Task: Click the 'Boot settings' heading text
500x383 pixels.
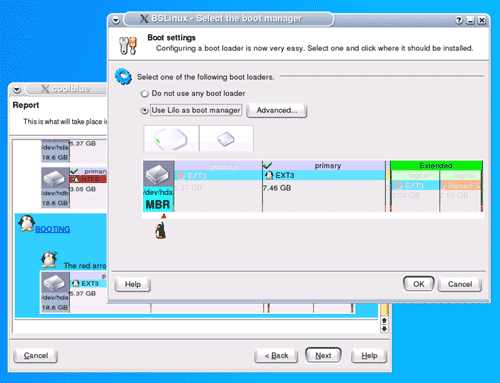Action: coord(171,38)
